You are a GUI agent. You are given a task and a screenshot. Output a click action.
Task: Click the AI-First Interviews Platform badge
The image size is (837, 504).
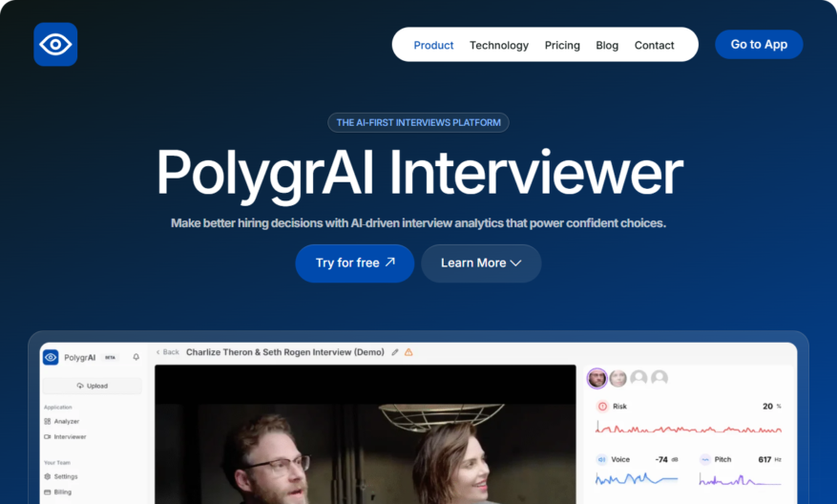click(418, 123)
